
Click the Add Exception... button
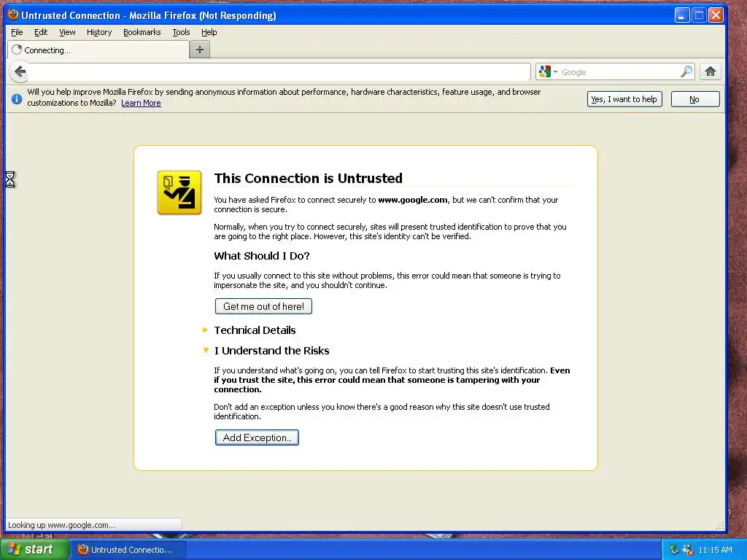(257, 437)
